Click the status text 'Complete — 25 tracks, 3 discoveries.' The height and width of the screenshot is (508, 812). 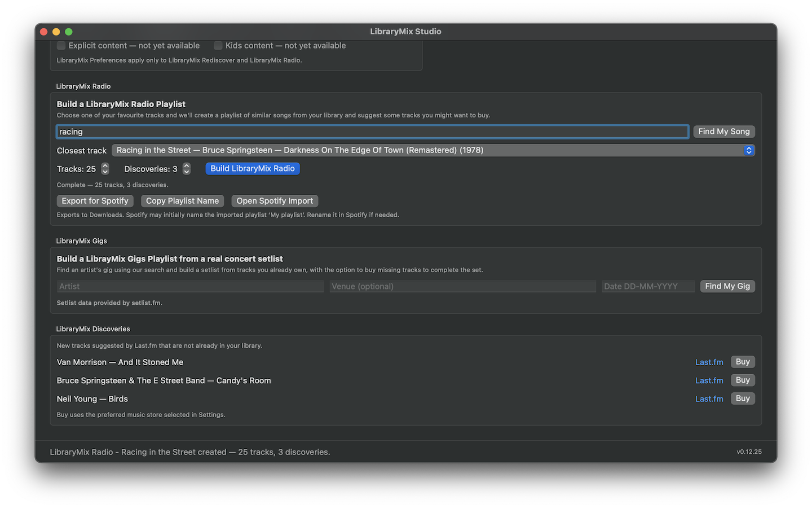[x=113, y=185]
